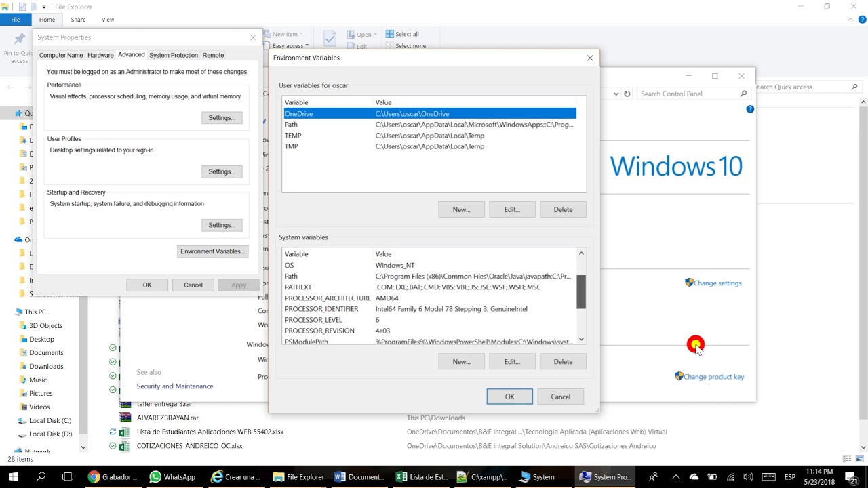Open the Control Panel address history dropdown
The height and width of the screenshot is (488, 868).
tap(616, 94)
